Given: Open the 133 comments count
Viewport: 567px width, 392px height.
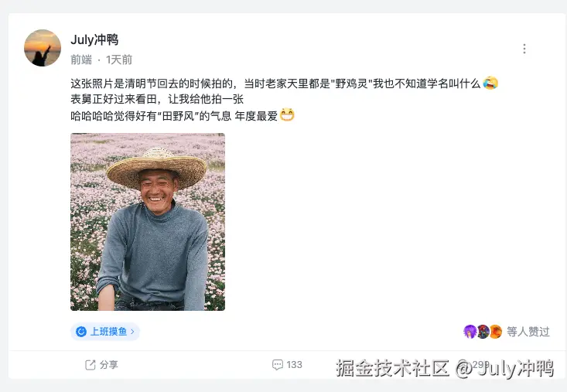Looking at the screenshot, I should 294,364.
